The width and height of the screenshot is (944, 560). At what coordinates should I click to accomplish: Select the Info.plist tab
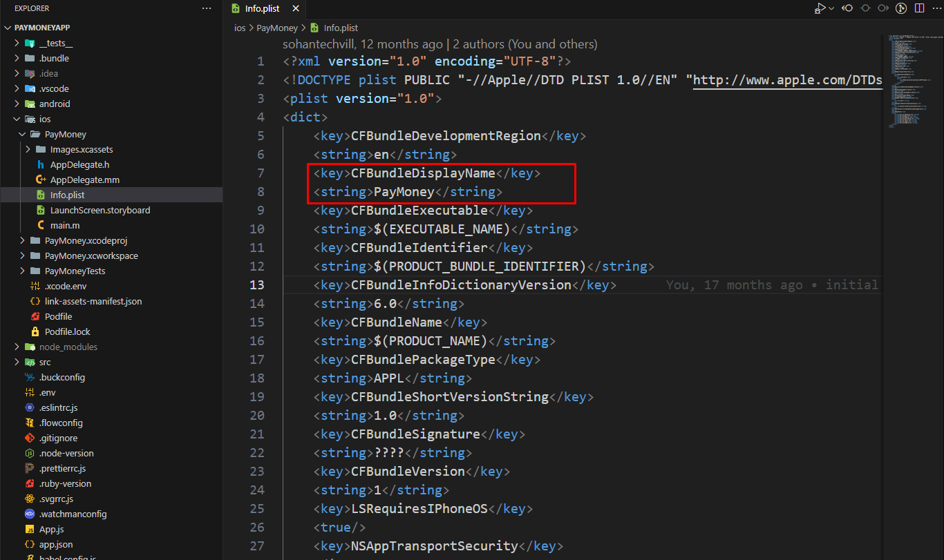coord(262,9)
